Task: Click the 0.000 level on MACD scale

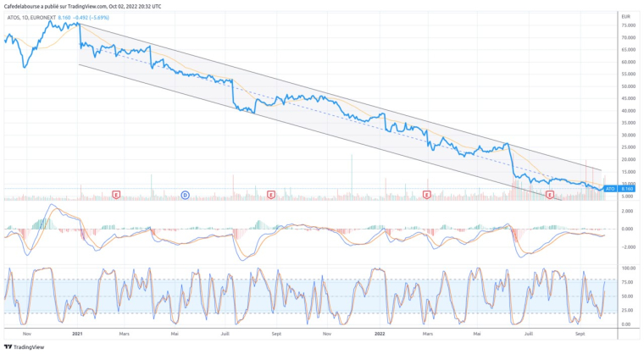Action: (627, 229)
